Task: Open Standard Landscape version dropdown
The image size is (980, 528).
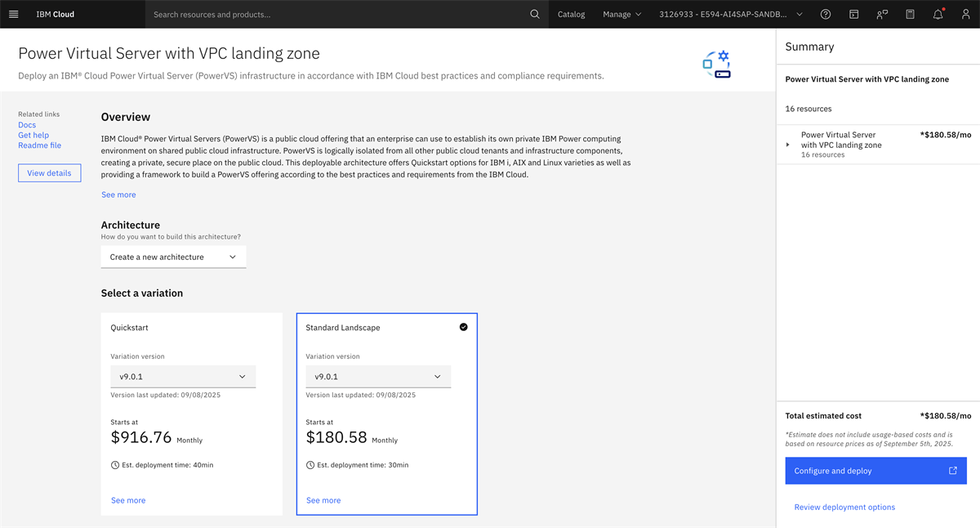Action: pyautogui.click(x=378, y=377)
